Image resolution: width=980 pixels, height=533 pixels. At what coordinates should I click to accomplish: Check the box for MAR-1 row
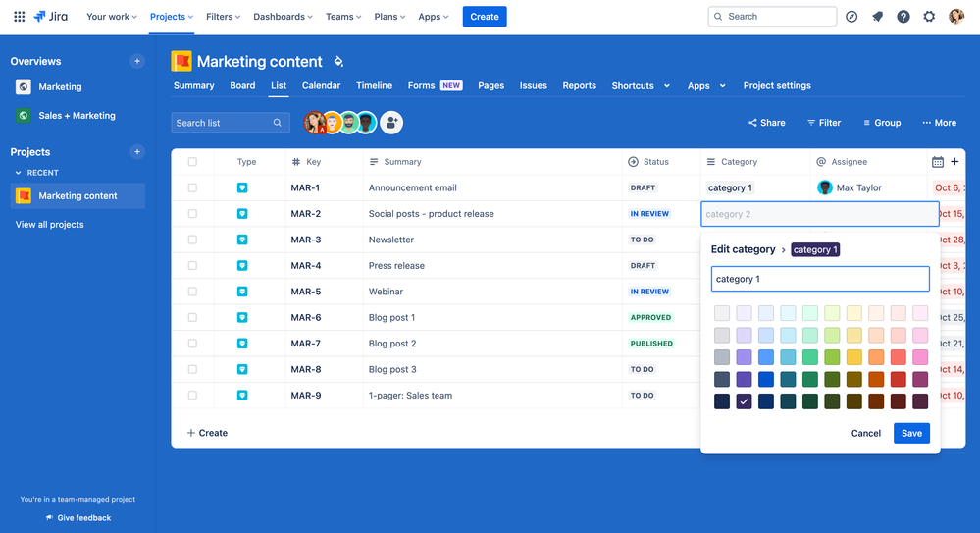coord(192,187)
